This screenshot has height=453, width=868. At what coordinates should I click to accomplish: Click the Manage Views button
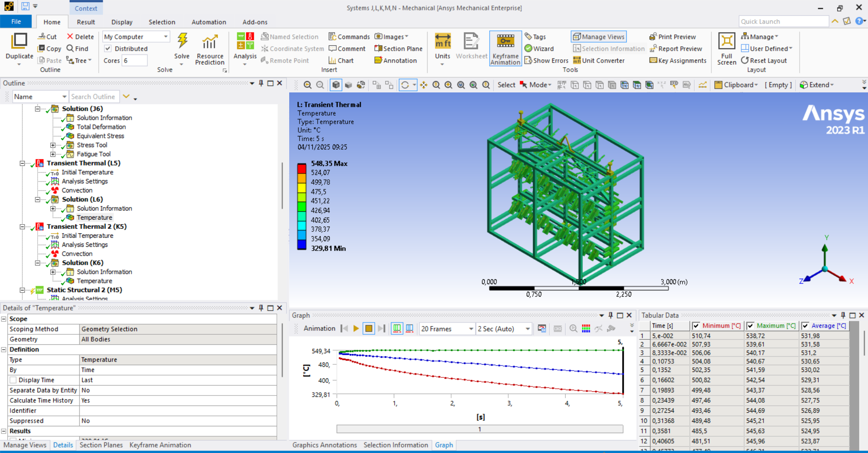598,37
